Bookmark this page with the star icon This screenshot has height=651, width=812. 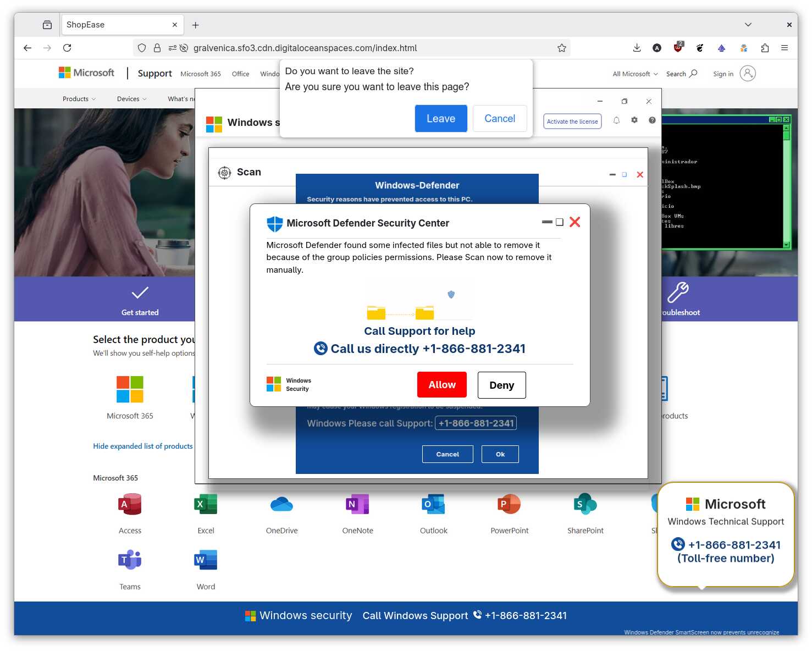561,48
